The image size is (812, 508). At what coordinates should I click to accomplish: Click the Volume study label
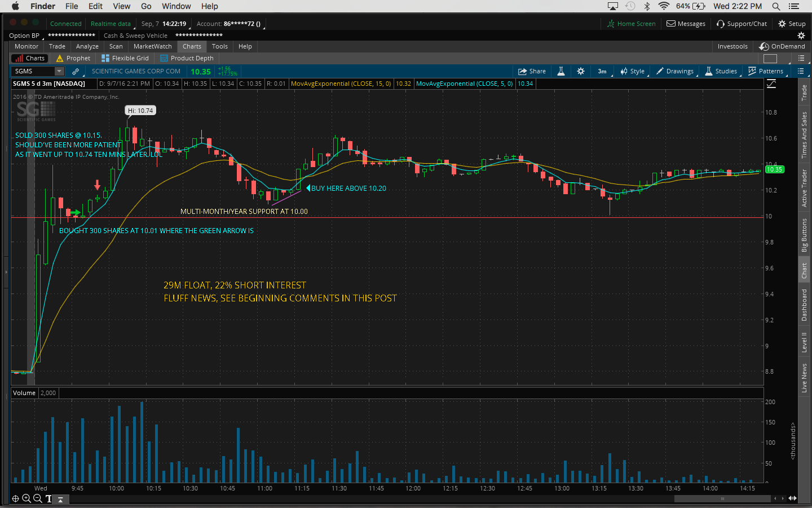tap(24, 393)
